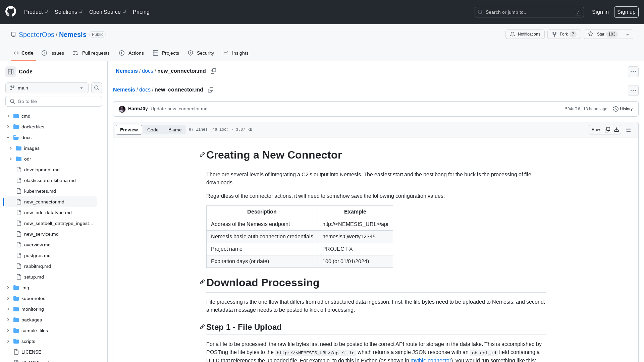Open the Product menu
The height and width of the screenshot is (362, 644).
[36, 12]
